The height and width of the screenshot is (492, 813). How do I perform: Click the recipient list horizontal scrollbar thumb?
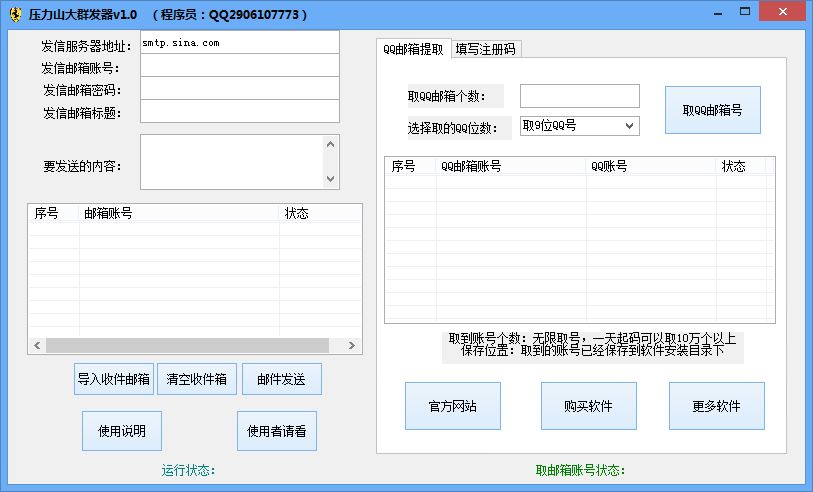(x=187, y=345)
